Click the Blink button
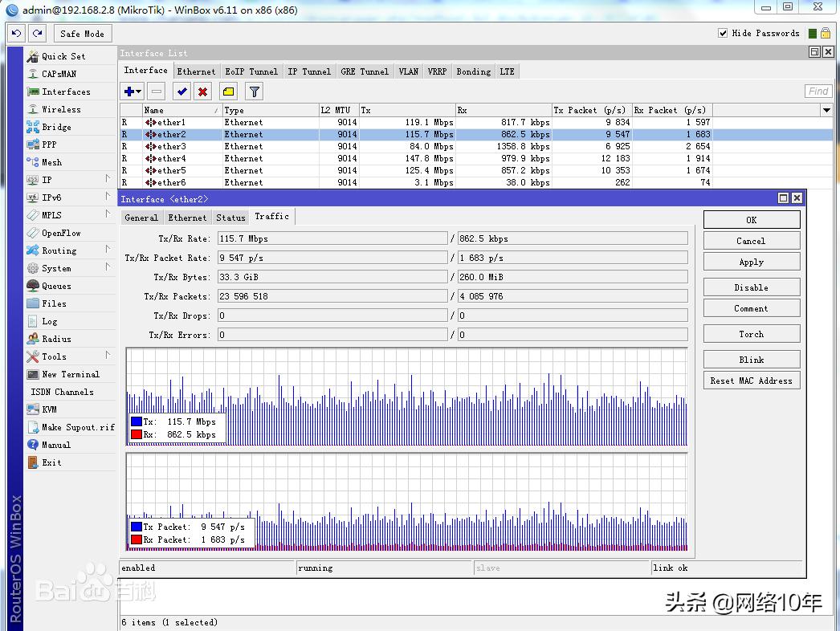 [x=752, y=360]
